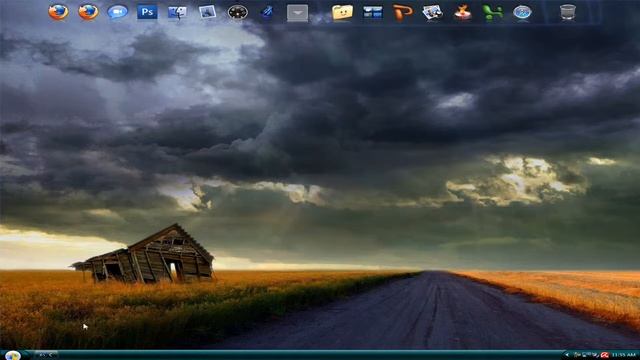This screenshot has height=360, width=640.
Task: Open the Trash bin in the dock
Action: click(x=567, y=12)
